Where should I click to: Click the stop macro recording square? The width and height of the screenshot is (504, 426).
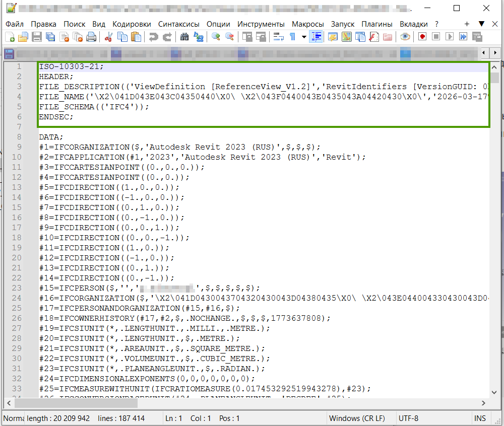pyautogui.click(x=436, y=37)
